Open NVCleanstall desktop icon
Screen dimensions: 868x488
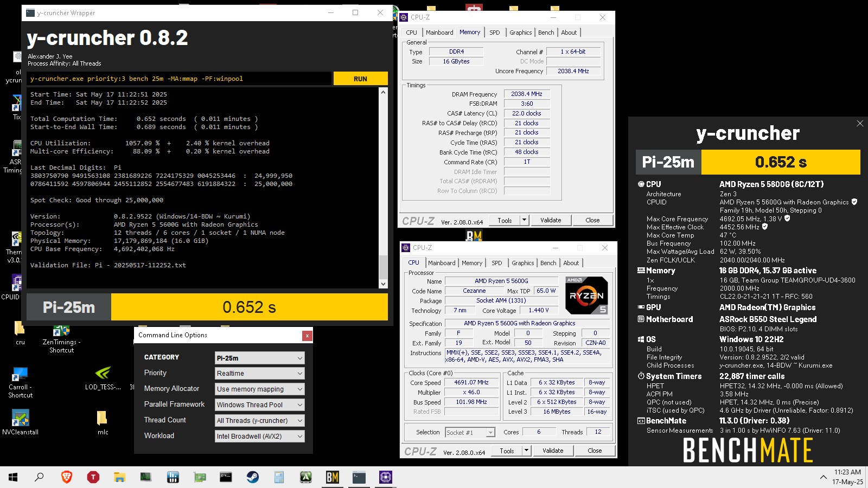pos(20,422)
